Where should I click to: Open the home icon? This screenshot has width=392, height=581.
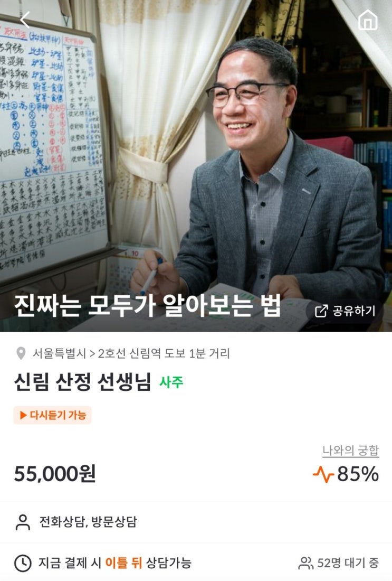[x=368, y=20]
